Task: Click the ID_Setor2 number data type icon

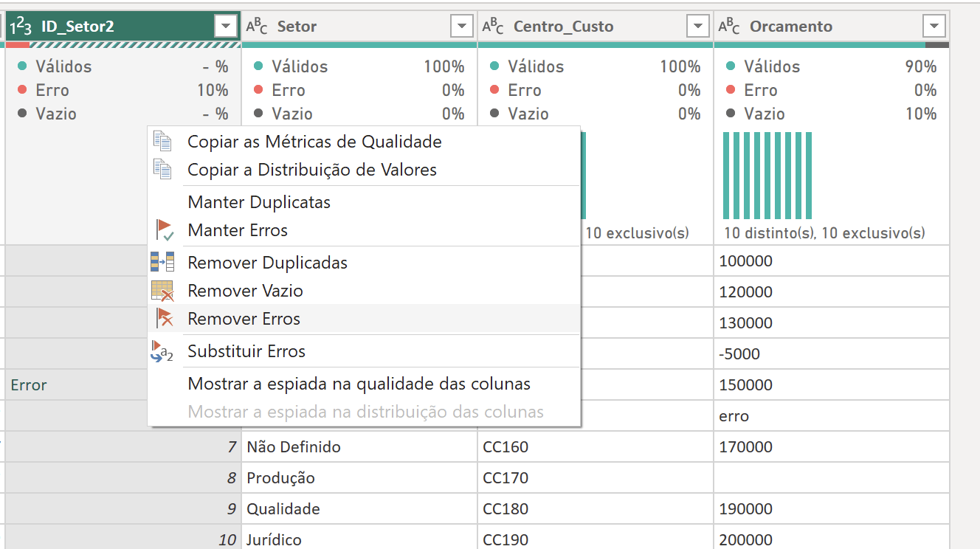Action: 21,27
